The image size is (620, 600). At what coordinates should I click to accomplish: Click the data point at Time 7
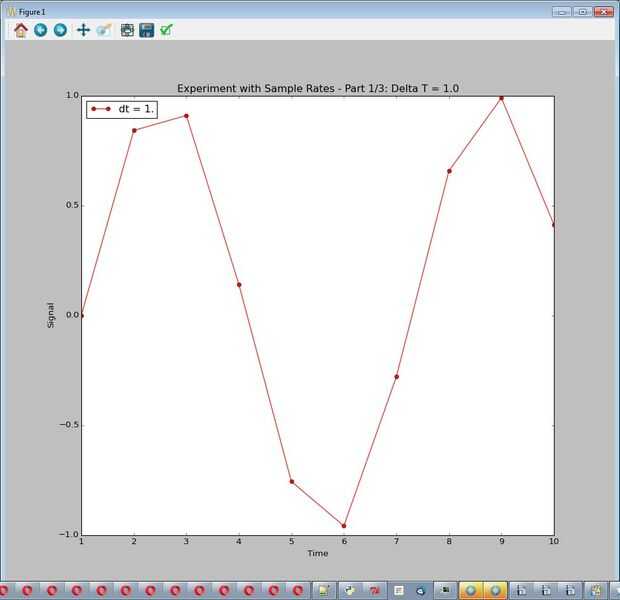(x=397, y=377)
